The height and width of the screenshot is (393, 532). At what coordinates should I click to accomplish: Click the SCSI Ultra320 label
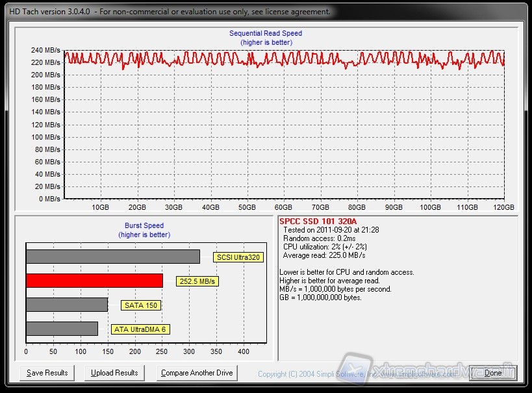(238, 257)
